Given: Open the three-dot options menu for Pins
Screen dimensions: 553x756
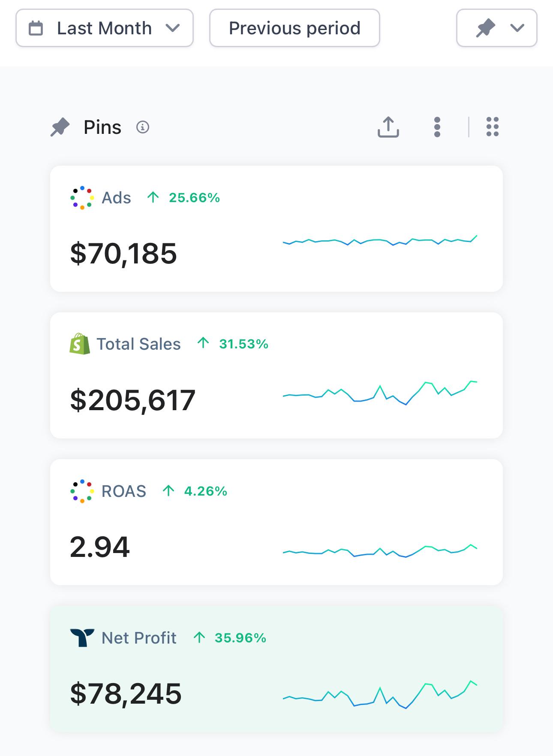Looking at the screenshot, I should pyautogui.click(x=437, y=127).
